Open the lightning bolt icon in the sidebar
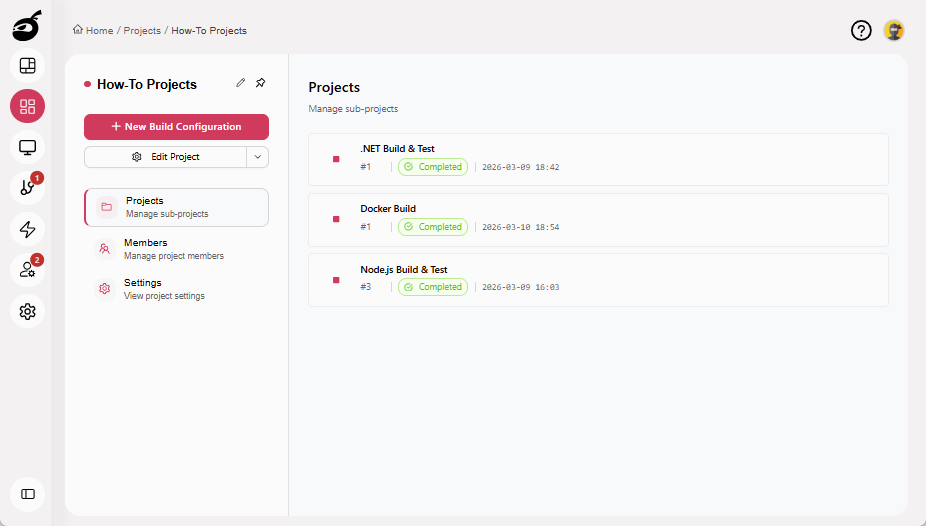 coord(27,229)
